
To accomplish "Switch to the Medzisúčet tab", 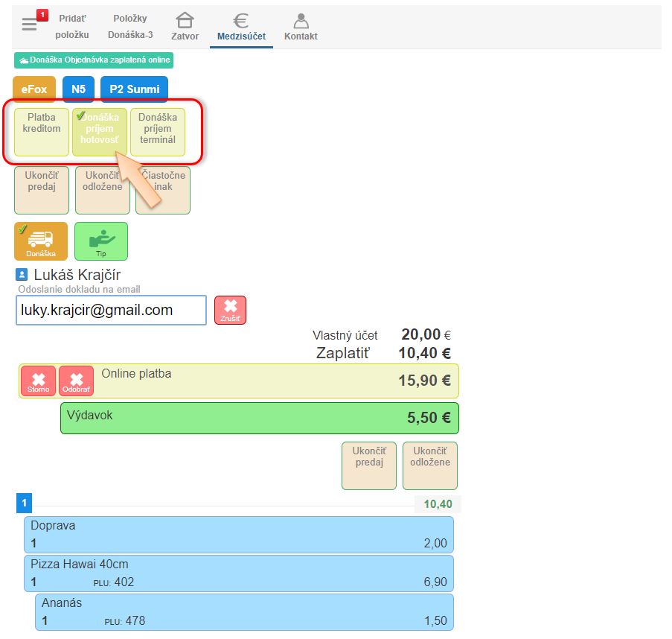I will pyautogui.click(x=241, y=27).
